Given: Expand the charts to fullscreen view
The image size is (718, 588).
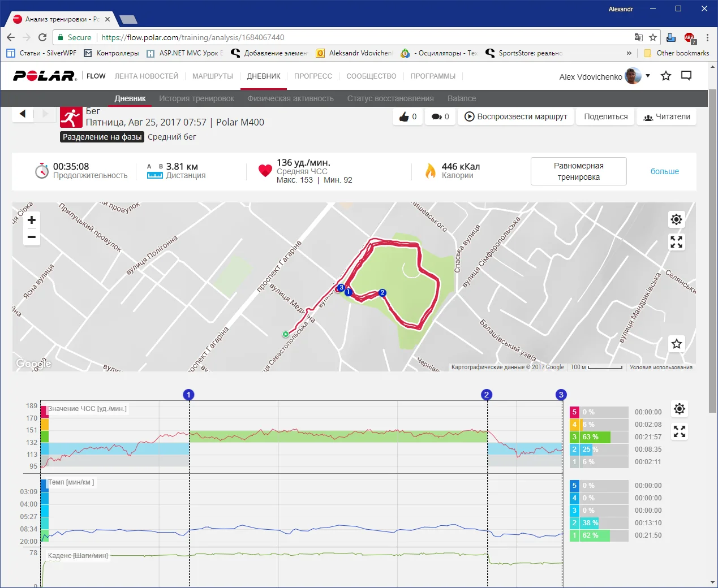Looking at the screenshot, I should coord(680,432).
